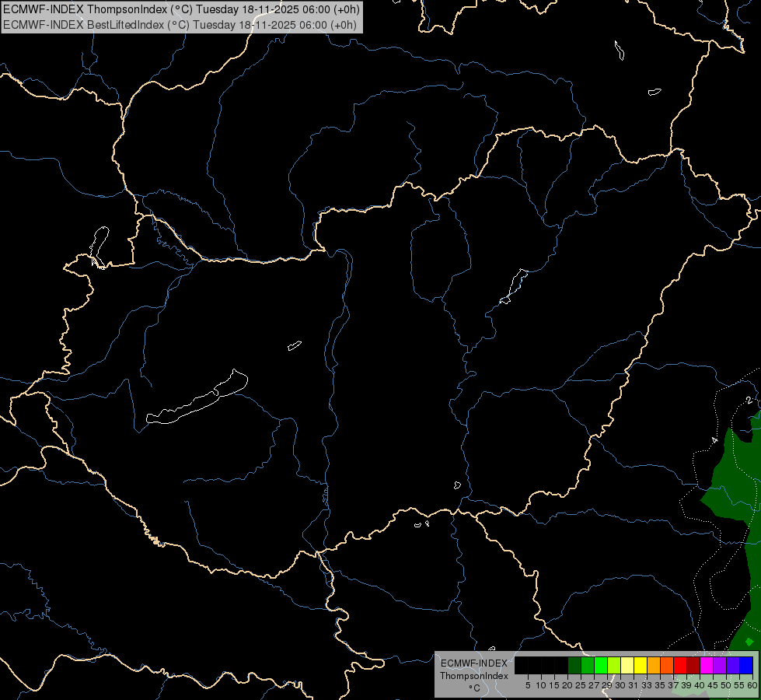Click the purple 45–50 legend swatch
This screenshot has height=700, width=761.
point(720,665)
